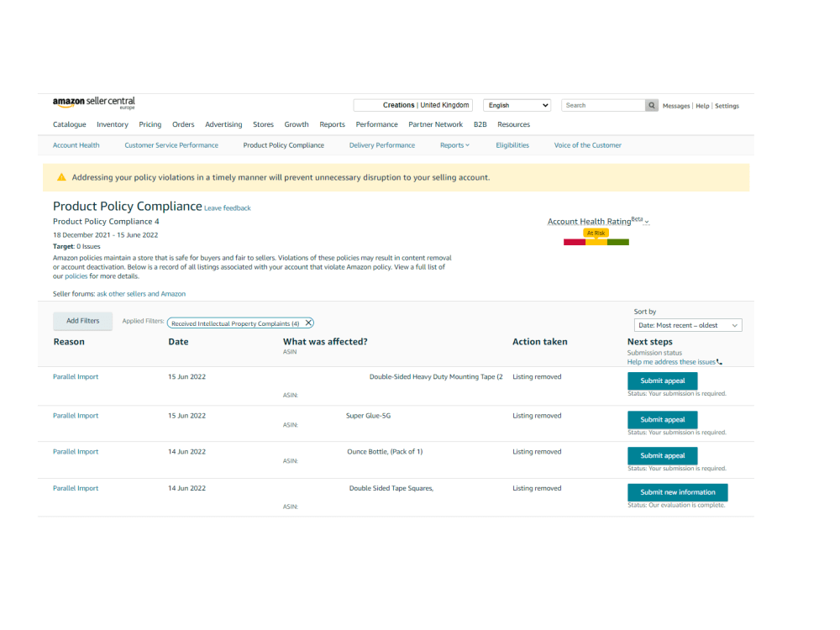The height and width of the screenshot is (630, 840).
Task: Click inside the Search field
Action: pyautogui.click(x=603, y=106)
